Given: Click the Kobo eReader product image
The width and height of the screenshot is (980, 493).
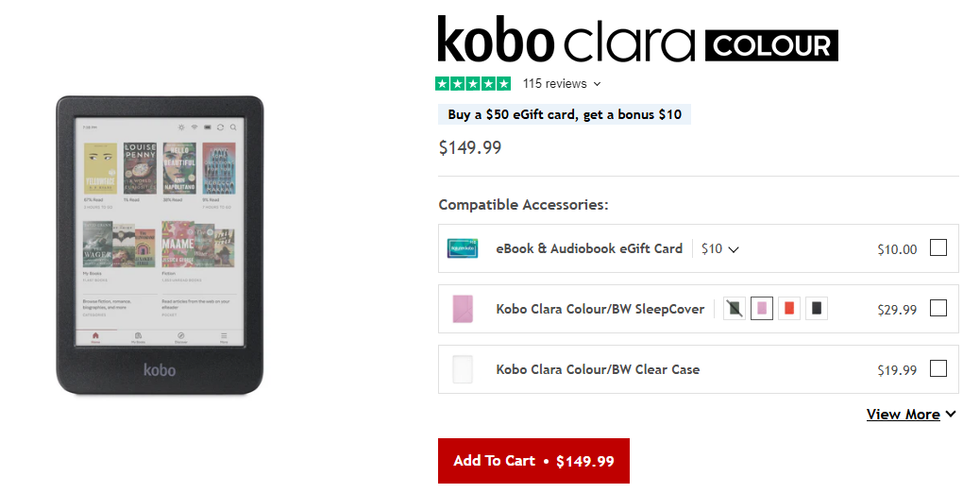Looking at the screenshot, I should pyautogui.click(x=159, y=246).
